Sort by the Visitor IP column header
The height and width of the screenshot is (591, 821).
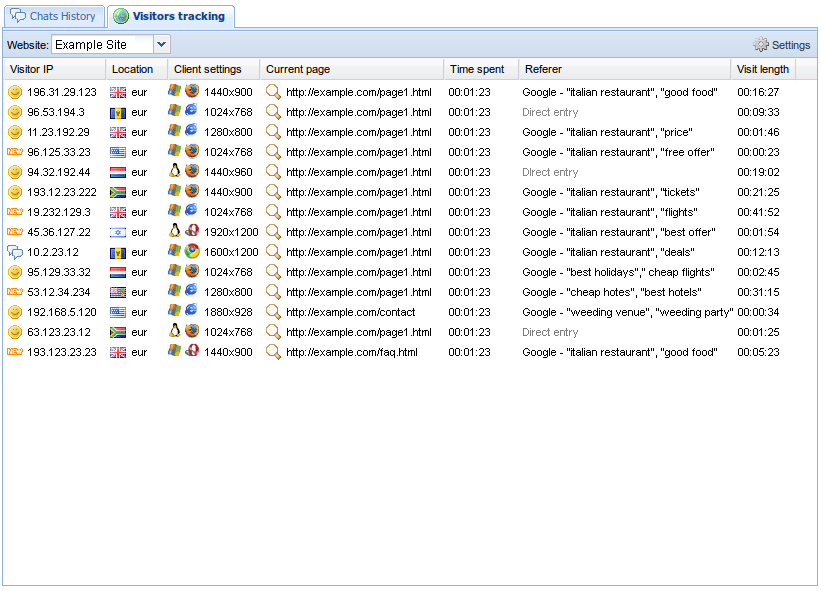pos(54,69)
